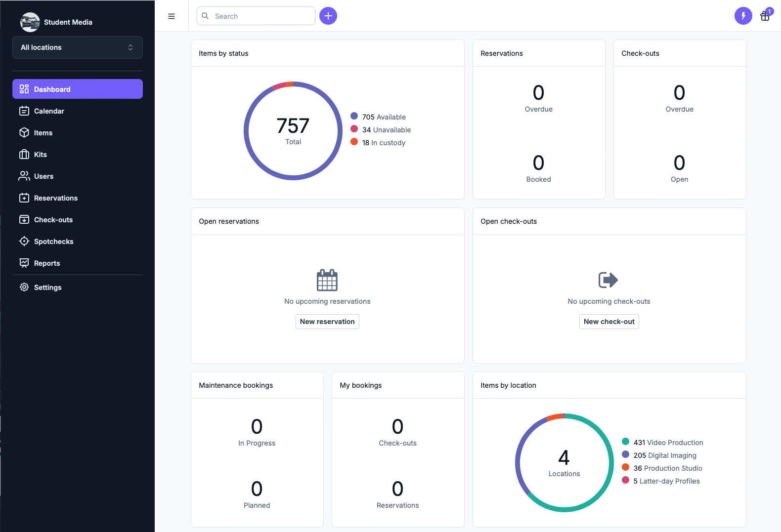Viewport: 781px width, 532px height.
Task: Navigate to the Users page
Action: [43, 176]
